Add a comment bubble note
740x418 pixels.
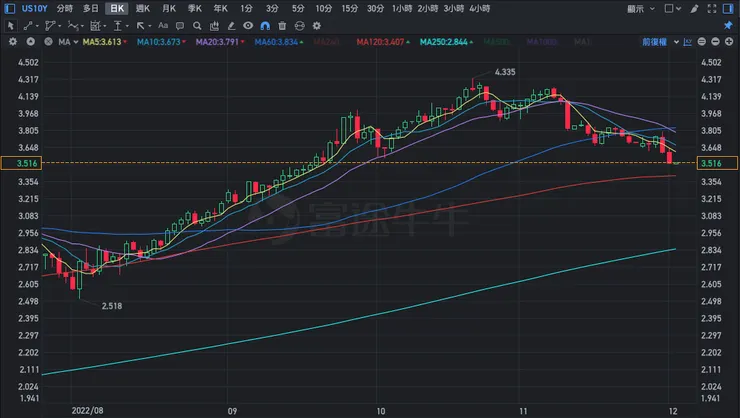coord(180,26)
